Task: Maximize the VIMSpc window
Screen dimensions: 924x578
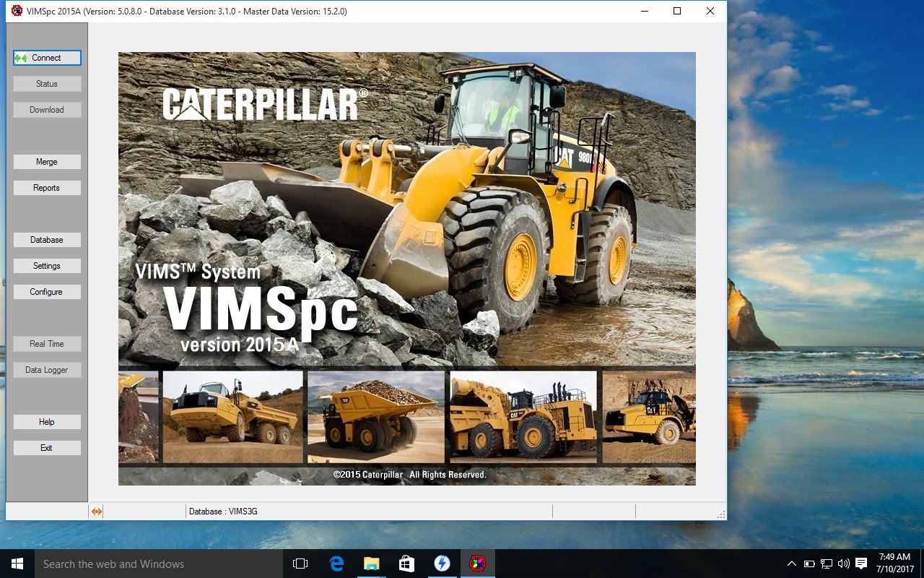Action: [x=677, y=11]
